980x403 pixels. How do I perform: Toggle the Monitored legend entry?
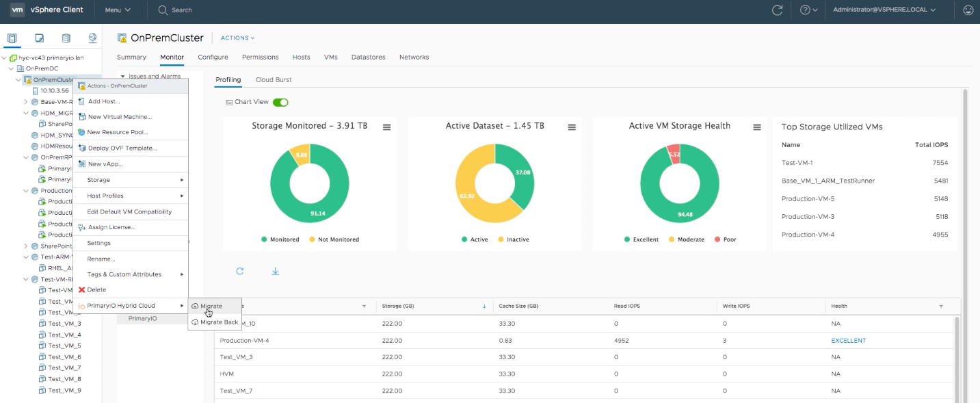coord(280,239)
